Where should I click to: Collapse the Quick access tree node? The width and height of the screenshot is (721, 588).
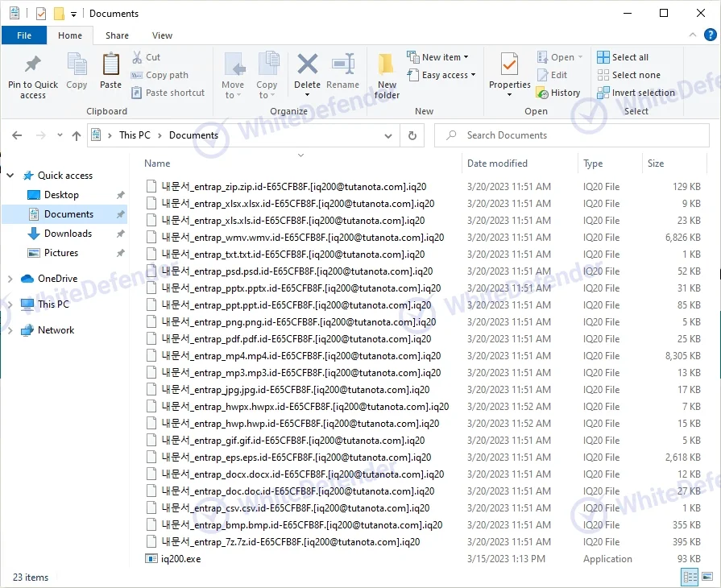[x=10, y=176]
